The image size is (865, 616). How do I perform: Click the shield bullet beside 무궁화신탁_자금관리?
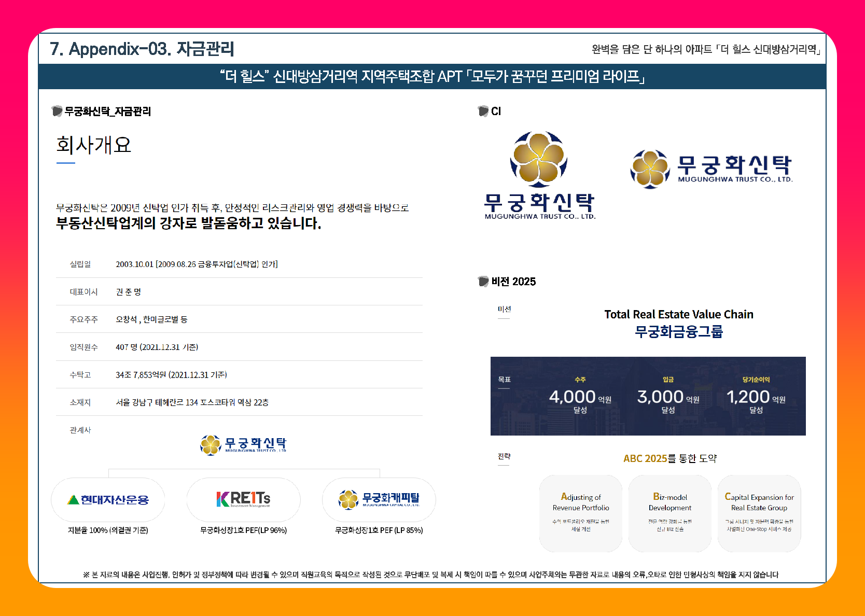tap(57, 111)
